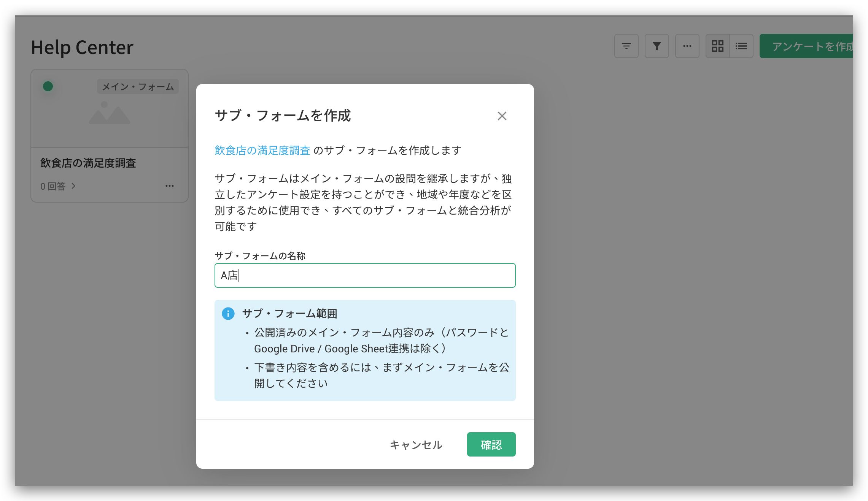Click the green status dot on card

48,86
